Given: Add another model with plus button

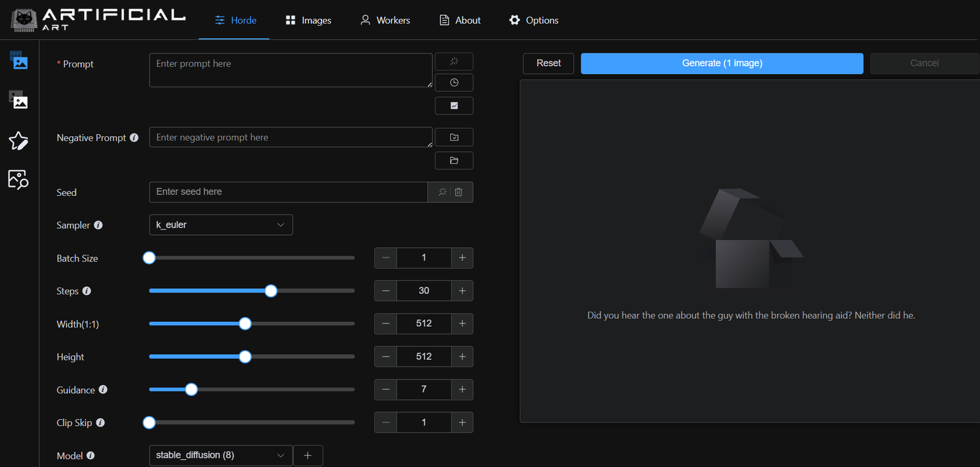Looking at the screenshot, I should coord(307,455).
